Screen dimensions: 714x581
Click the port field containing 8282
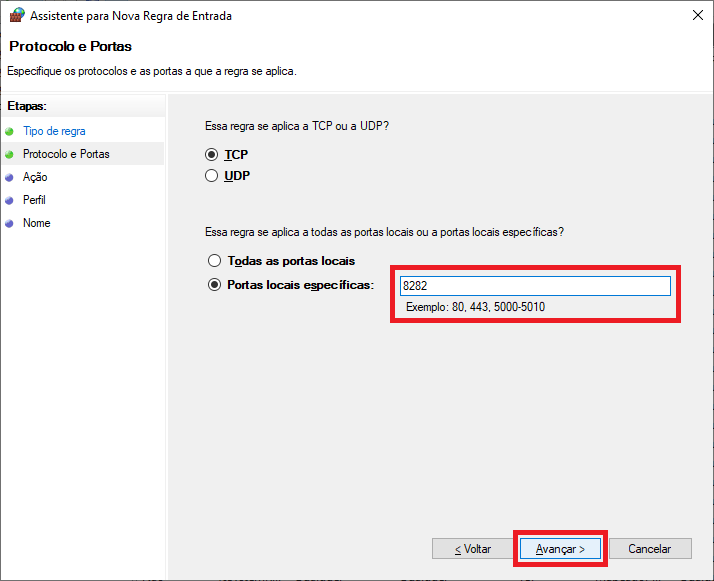click(x=534, y=286)
